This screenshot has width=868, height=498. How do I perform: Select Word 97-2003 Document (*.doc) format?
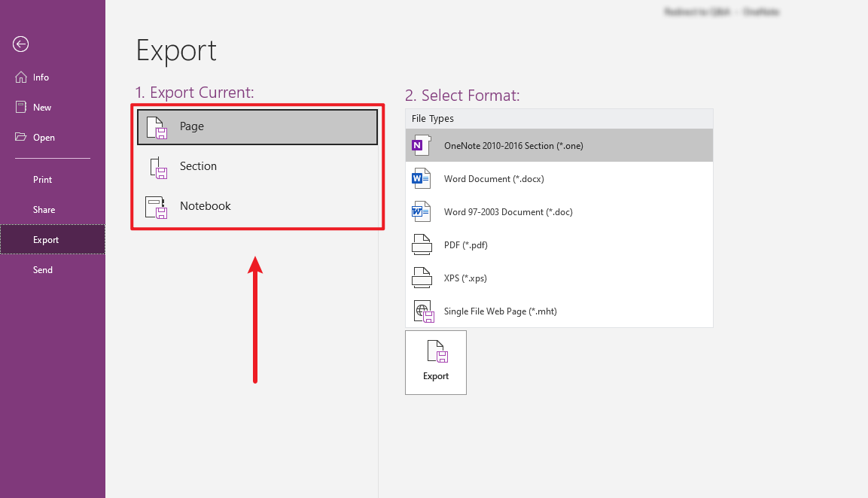[x=559, y=212]
